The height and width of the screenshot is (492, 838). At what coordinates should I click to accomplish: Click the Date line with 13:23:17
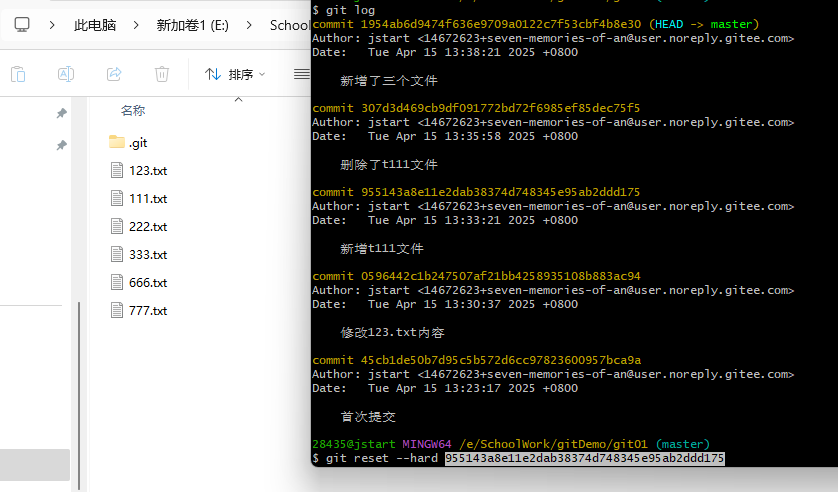[445, 388]
